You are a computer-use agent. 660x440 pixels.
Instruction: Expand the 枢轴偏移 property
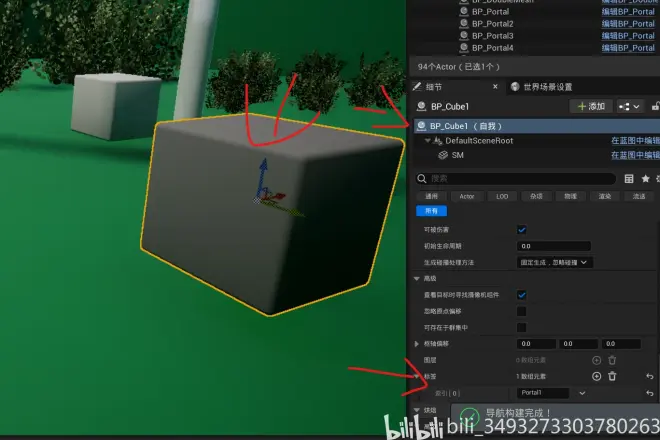[x=417, y=344]
